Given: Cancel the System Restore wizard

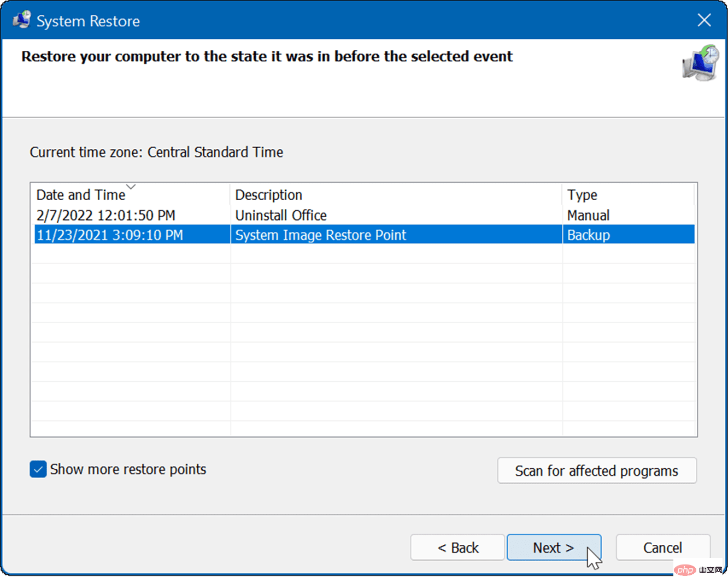Looking at the screenshot, I should pyautogui.click(x=662, y=548).
